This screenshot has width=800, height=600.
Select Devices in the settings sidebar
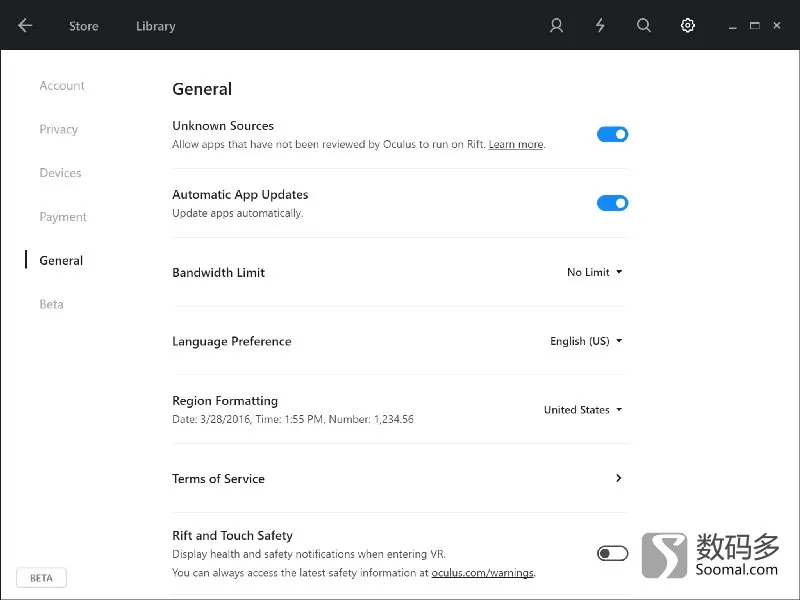coord(60,173)
